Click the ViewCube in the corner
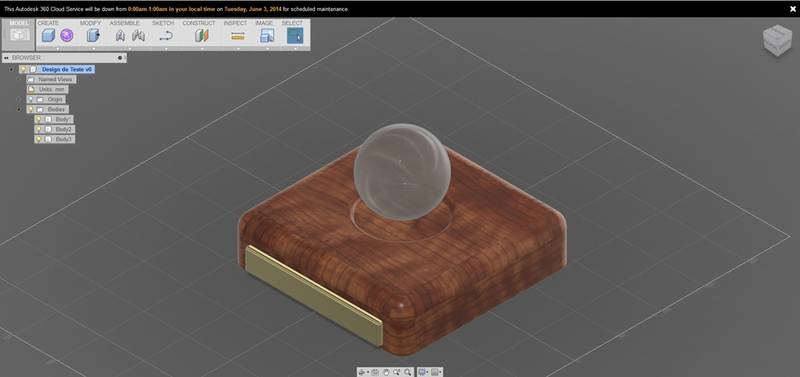 tap(777, 40)
